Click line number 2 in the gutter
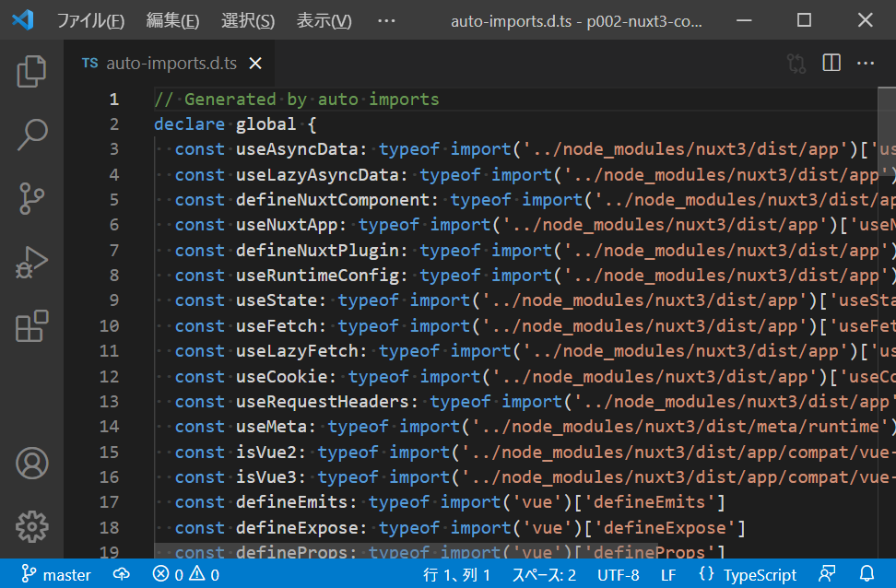Viewport: 896px width, 588px height. 114,124
